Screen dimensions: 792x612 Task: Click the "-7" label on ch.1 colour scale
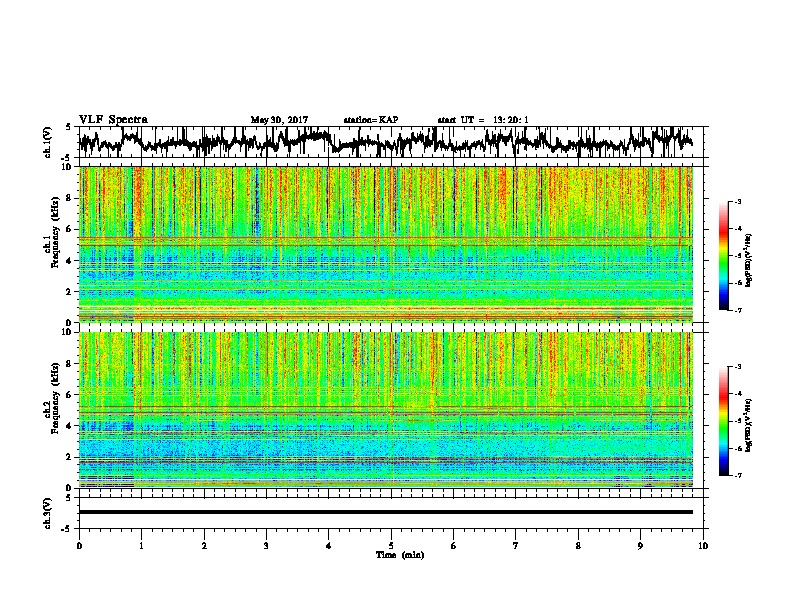tap(737, 310)
